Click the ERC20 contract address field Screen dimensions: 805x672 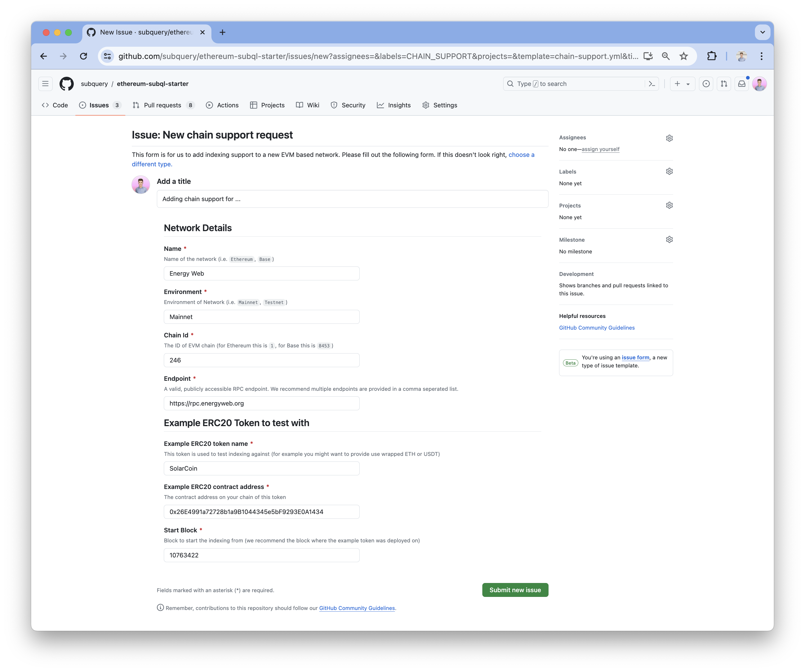pyautogui.click(x=261, y=512)
